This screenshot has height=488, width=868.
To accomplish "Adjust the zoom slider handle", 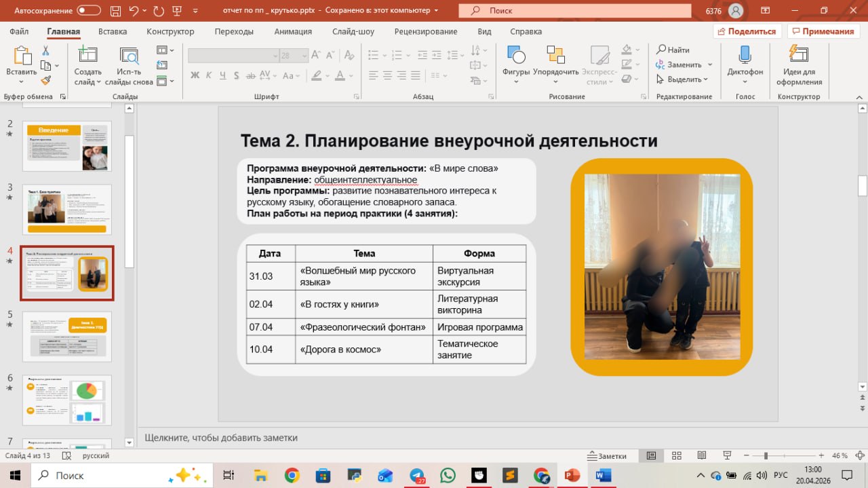I will click(x=766, y=456).
